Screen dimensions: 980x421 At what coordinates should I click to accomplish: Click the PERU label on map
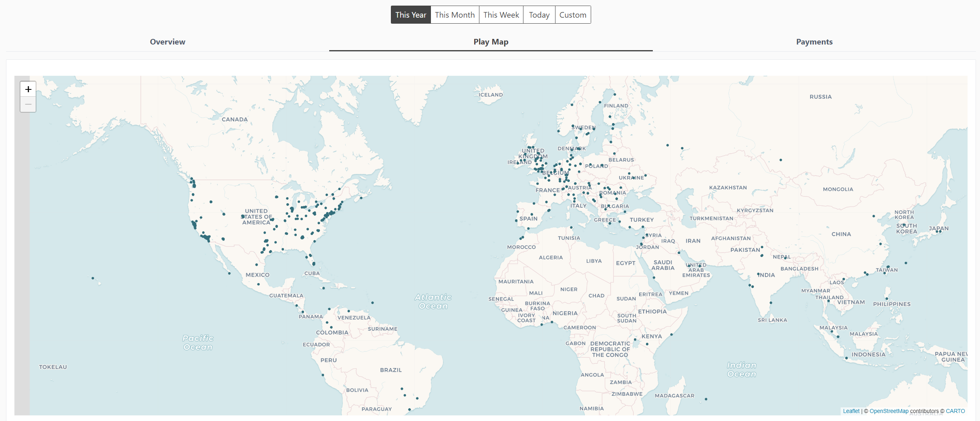point(328,360)
